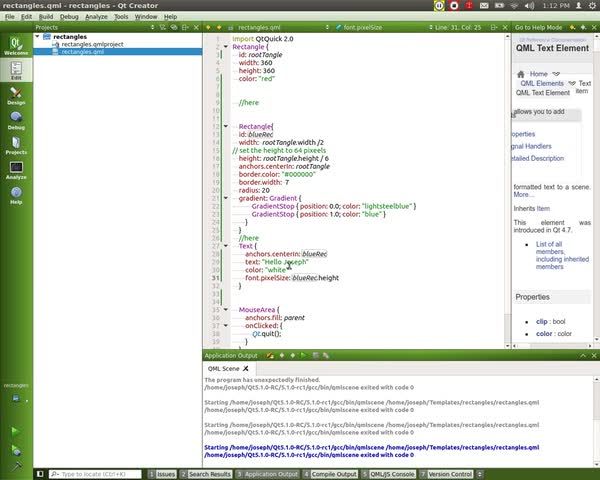
Task: Click the QML Elements documentation link
Action: point(544,83)
